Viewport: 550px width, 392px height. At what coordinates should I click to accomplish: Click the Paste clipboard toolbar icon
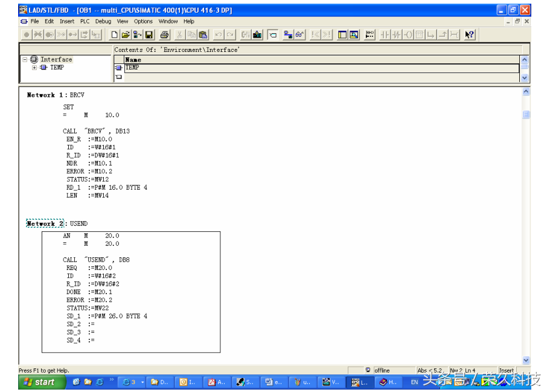(x=203, y=35)
